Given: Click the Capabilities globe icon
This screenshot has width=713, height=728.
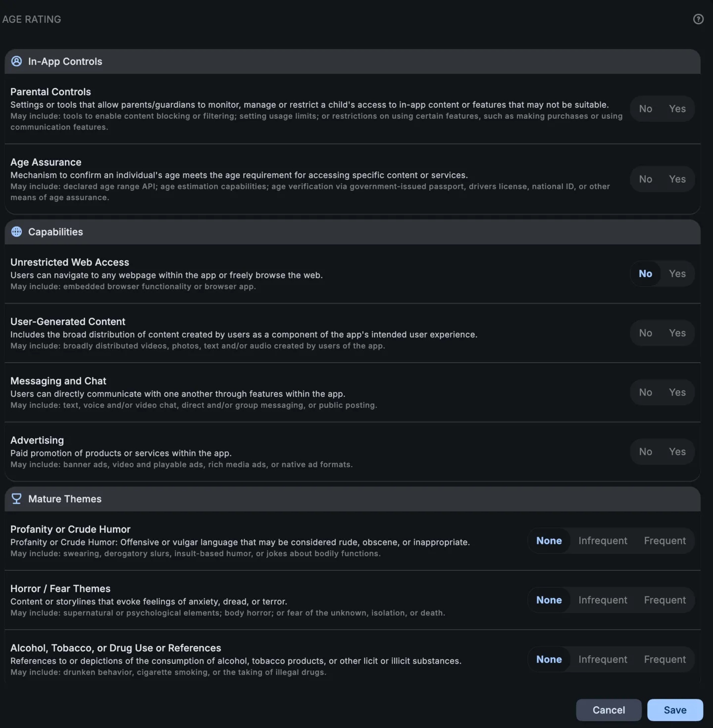Looking at the screenshot, I should coord(16,232).
